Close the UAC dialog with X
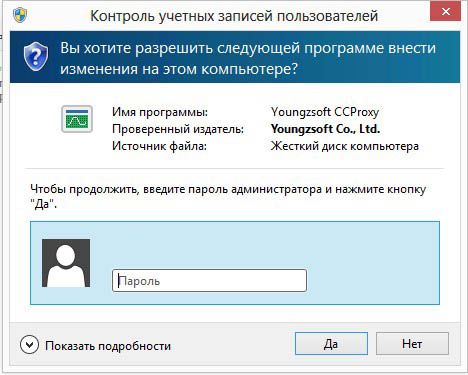468x375 pixels. point(445,12)
